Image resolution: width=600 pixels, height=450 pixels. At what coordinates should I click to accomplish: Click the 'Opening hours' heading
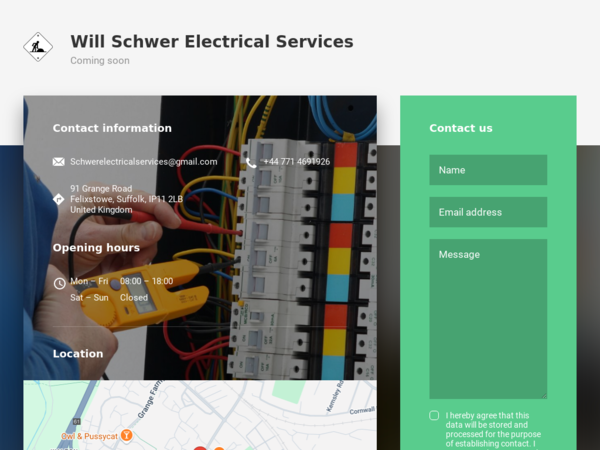[96, 248]
